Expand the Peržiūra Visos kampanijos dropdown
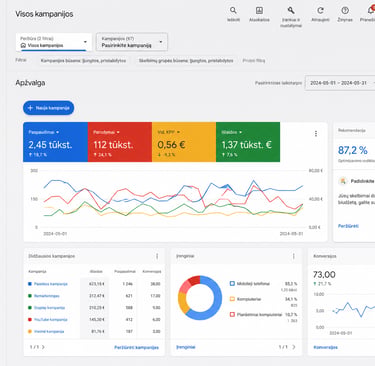Viewport: 375px width, 366px height. 54,42
